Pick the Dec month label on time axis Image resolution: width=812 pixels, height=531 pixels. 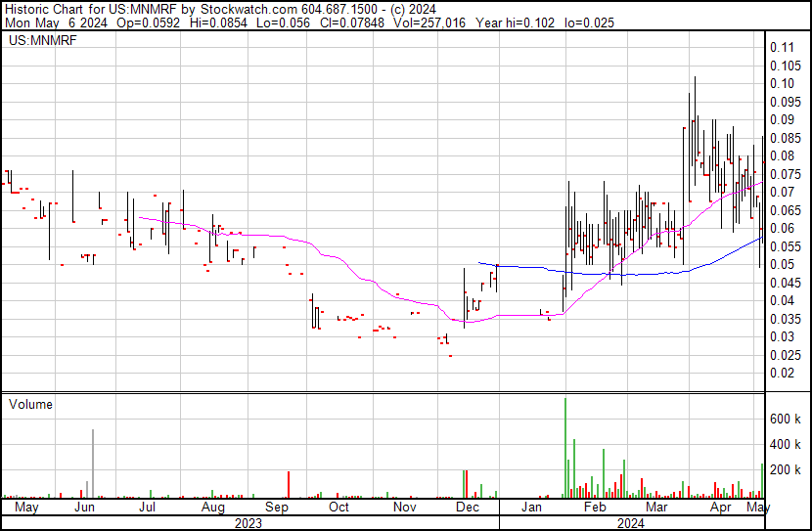point(467,509)
